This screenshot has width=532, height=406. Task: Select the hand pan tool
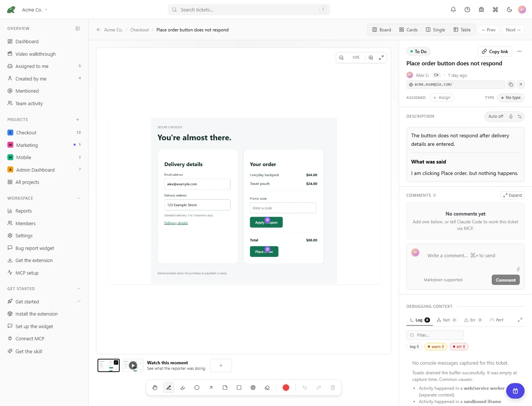(155, 388)
